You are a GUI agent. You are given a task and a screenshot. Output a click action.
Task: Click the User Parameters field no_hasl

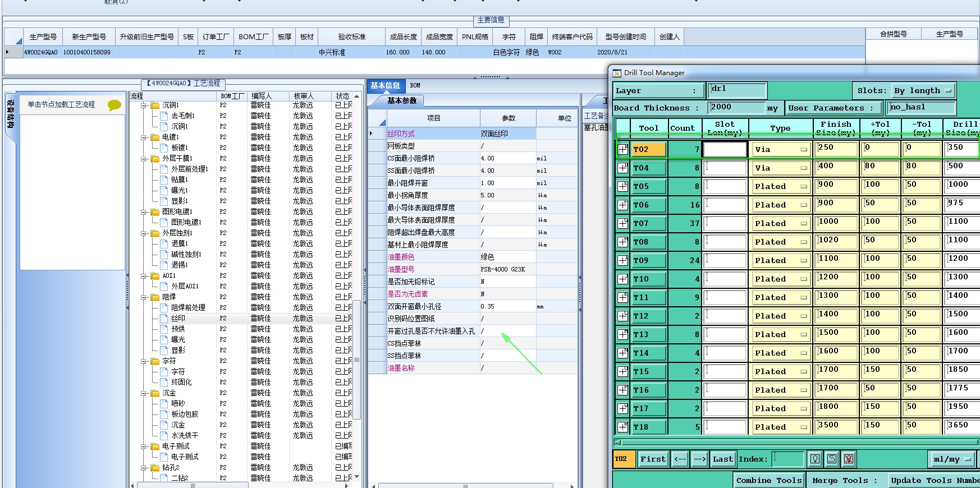(922, 108)
